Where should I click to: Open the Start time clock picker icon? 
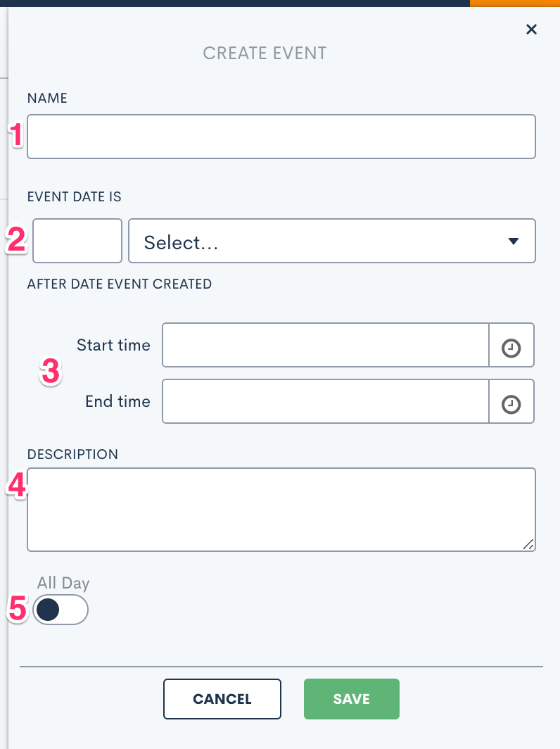[511, 348]
